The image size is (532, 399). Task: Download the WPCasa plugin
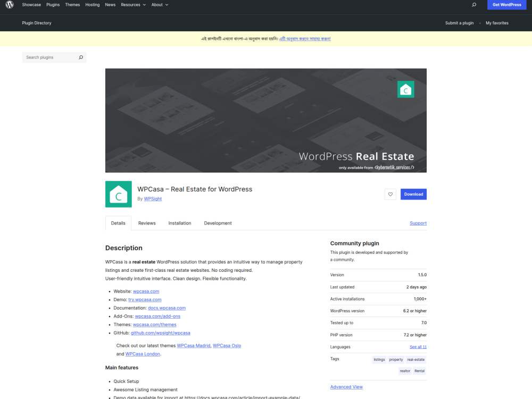tap(413, 194)
